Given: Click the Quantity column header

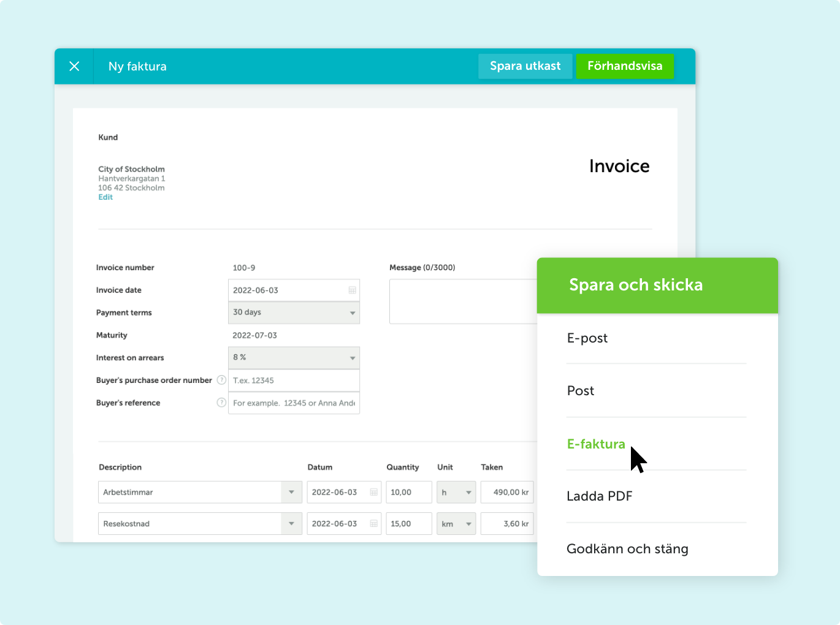Looking at the screenshot, I should coord(403,467).
